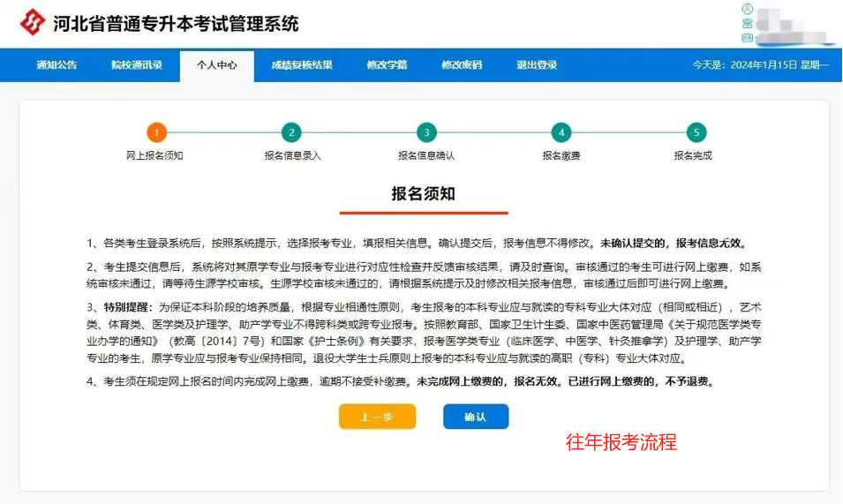This screenshot has width=843, height=504.
Task: Go to 修改学籍 page
Action: coord(388,65)
